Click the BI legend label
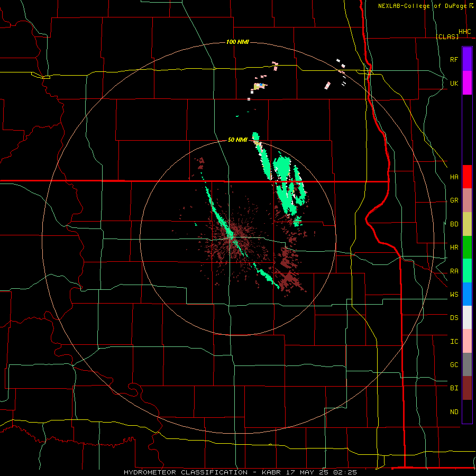 (x=454, y=388)
